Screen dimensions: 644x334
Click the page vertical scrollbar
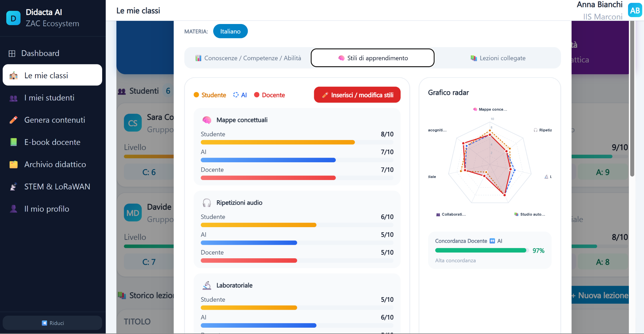click(632, 99)
